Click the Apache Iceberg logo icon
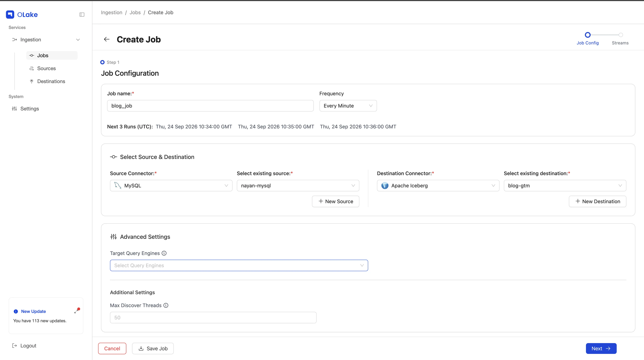644x360 pixels. pyautogui.click(x=385, y=186)
